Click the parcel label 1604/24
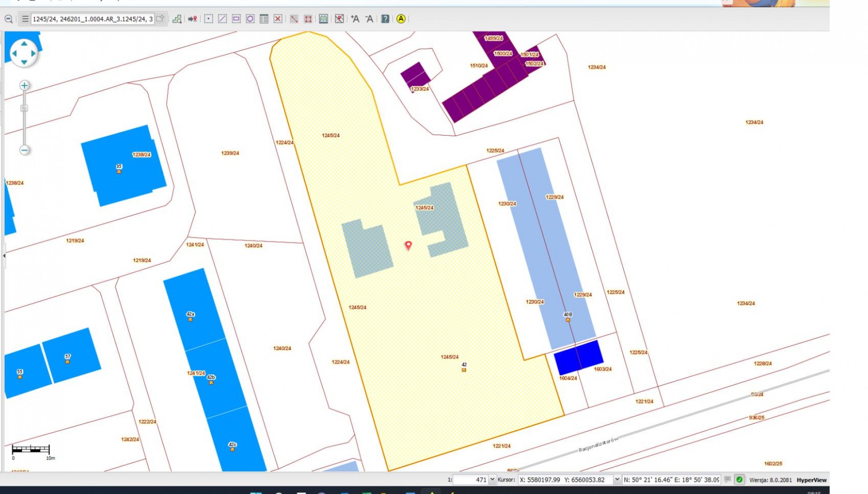Viewport: 868px width, 494px height. tap(568, 378)
